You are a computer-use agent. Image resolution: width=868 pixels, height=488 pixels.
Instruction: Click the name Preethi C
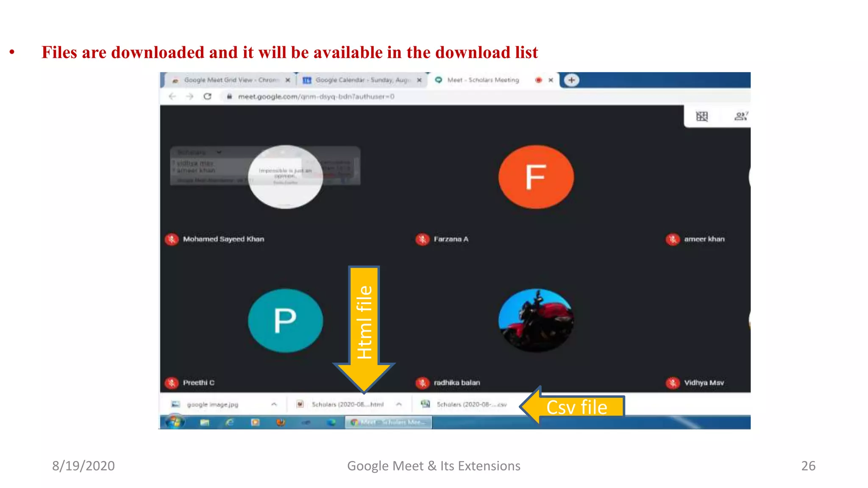[x=198, y=383]
